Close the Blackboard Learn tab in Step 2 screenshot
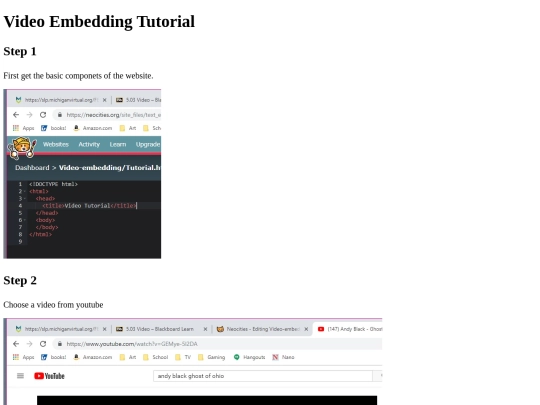The height and width of the screenshot is (405, 540). tap(205, 329)
